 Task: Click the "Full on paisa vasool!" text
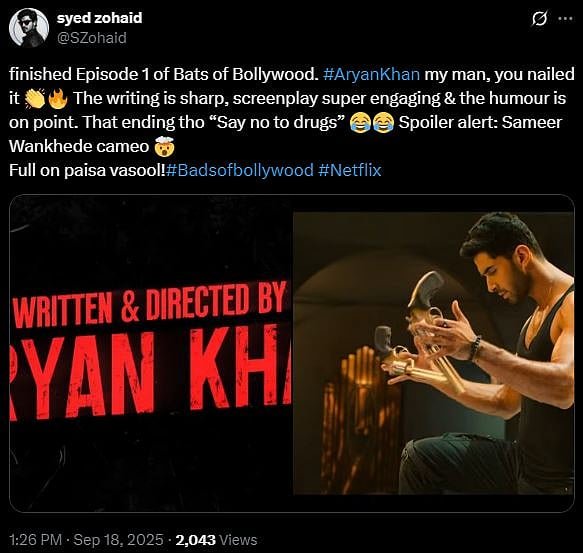87,171
